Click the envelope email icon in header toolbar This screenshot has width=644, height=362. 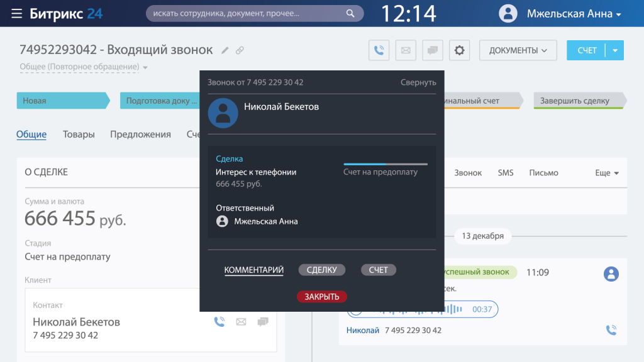click(406, 50)
